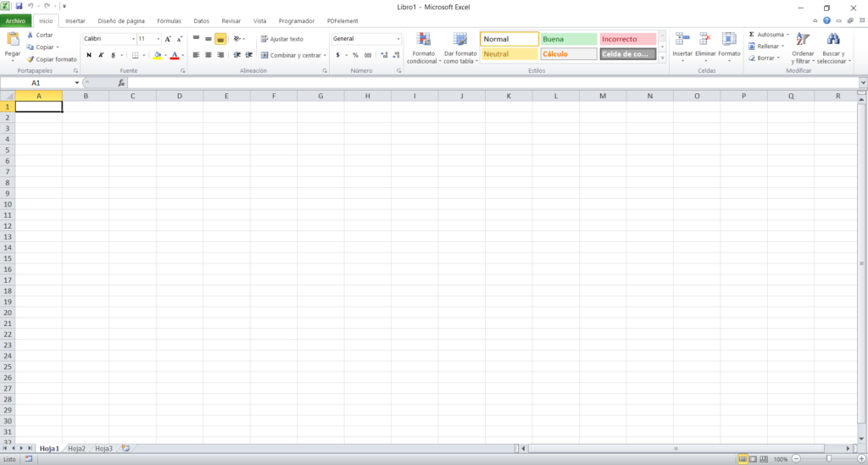Toggle italic formatting (K)
The image size is (868, 465).
101,55
